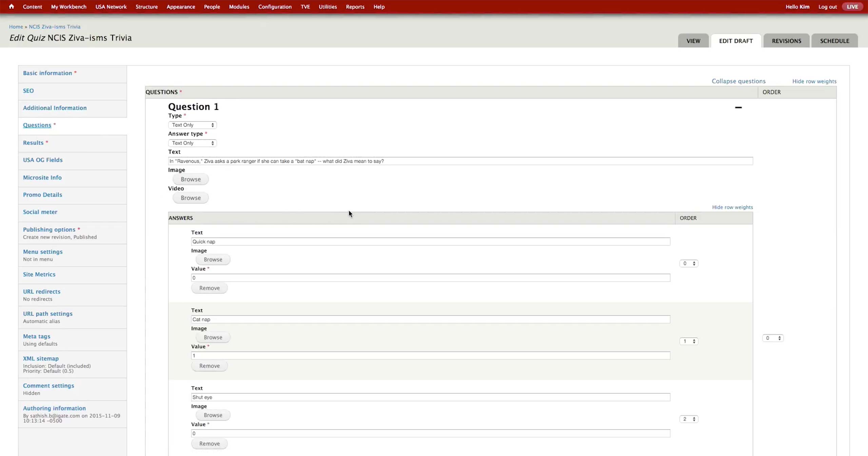The image size is (868, 456).
Task: Collapse Question 1 with the minus icon
Action: (738, 108)
